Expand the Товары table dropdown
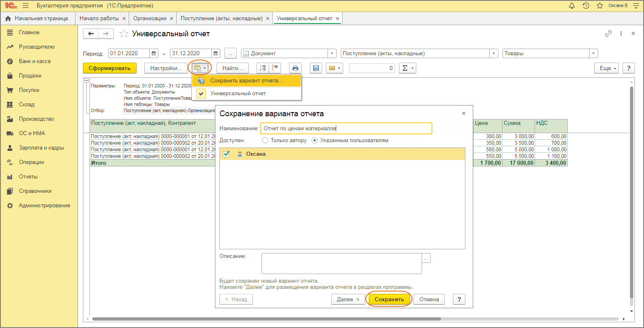The width and height of the screenshot is (644, 328). [593, 54]
